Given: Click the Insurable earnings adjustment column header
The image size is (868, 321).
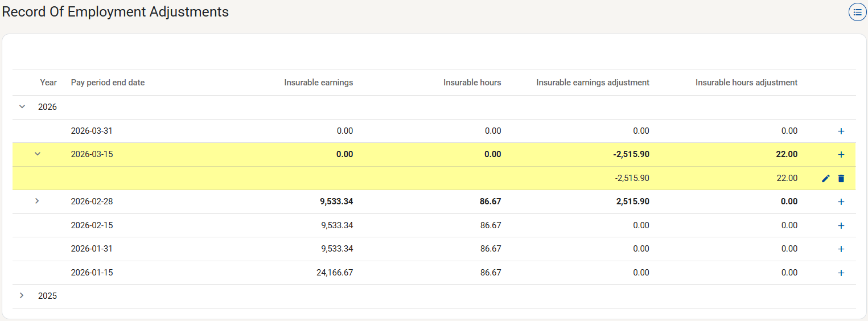Looking at the screenshot, I should [592, 83].
